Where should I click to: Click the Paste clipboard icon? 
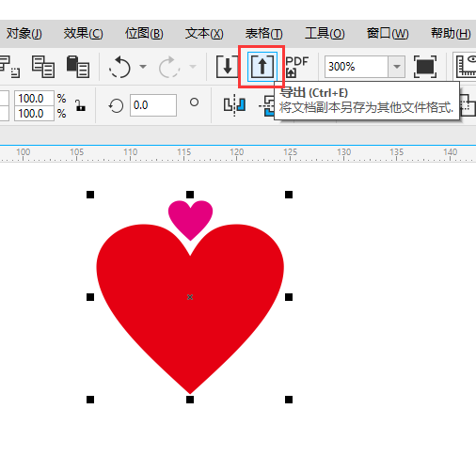pos(78,67)
